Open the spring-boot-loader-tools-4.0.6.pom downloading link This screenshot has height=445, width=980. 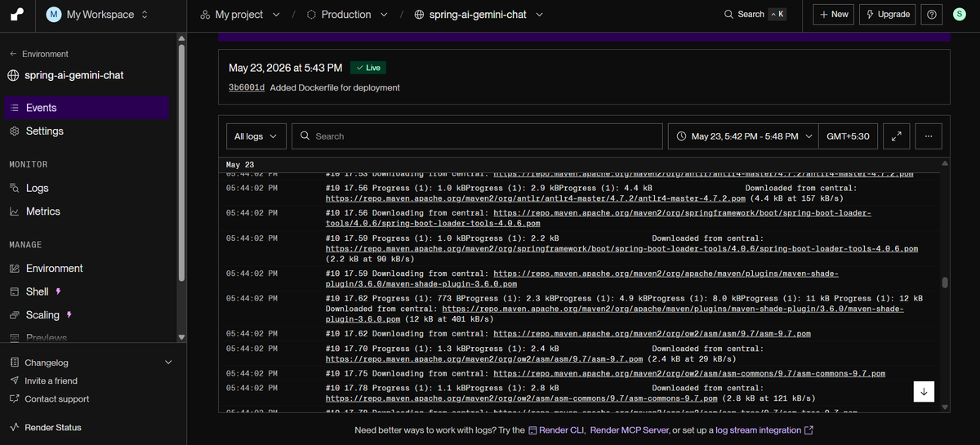[599, 218]
